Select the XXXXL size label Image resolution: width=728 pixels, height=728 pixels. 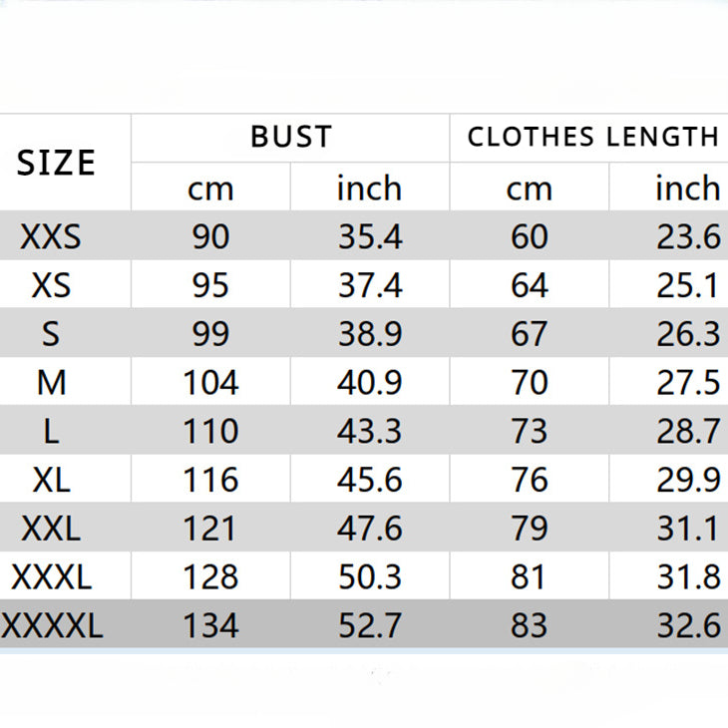pyautogui.click(x=52, y=625)
